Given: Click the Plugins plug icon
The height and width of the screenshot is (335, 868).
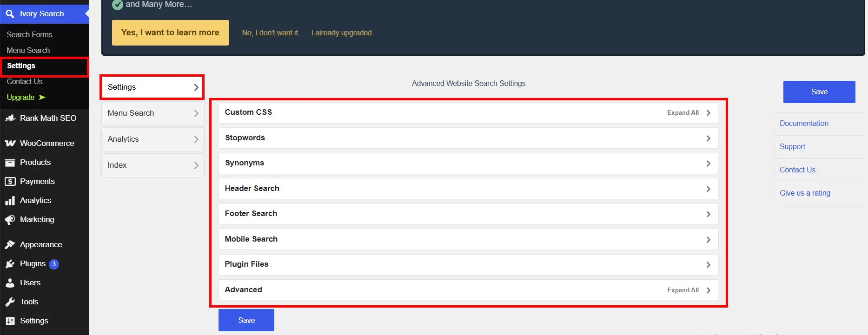Looking at the screenshot, I should pyautogui.click(x=10, y=264).
